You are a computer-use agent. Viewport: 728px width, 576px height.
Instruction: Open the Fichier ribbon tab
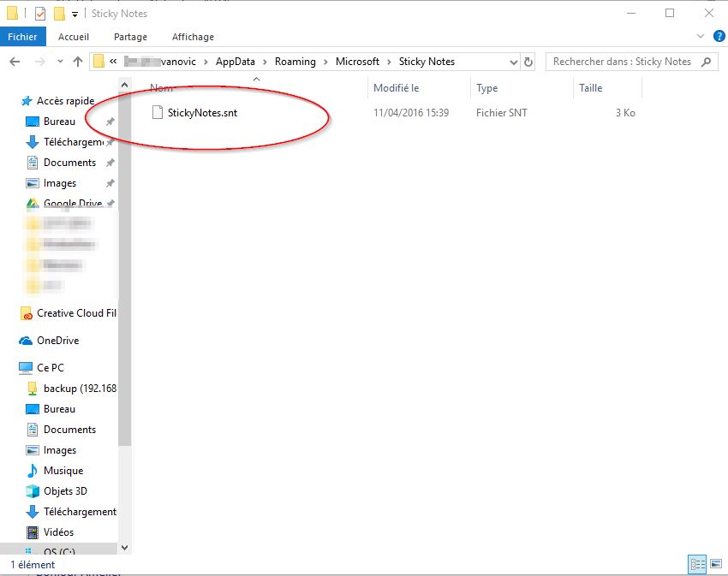23,37
